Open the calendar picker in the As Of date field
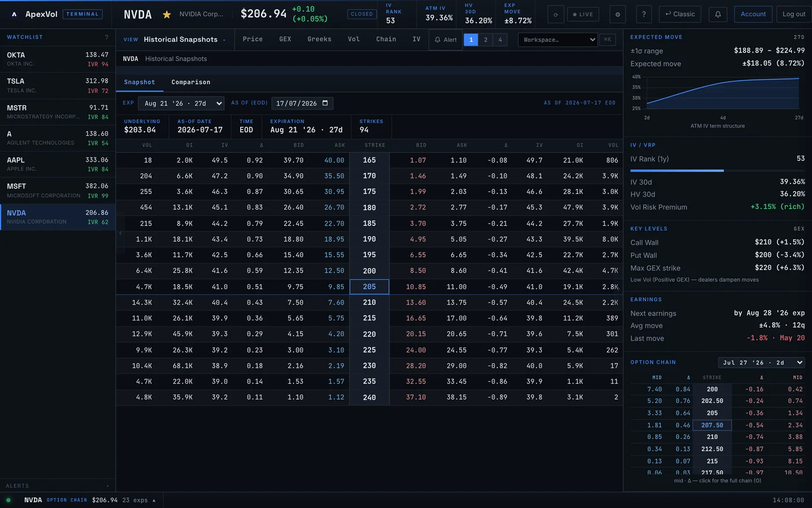Image resolution: width=812 pixels, height=508 pixels. (x=325, y=103)
